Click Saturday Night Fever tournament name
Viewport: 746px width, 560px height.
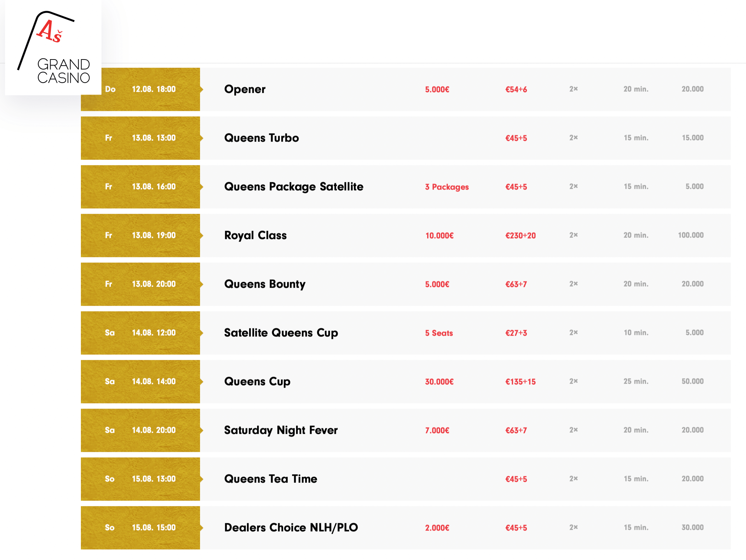(281, 430)
